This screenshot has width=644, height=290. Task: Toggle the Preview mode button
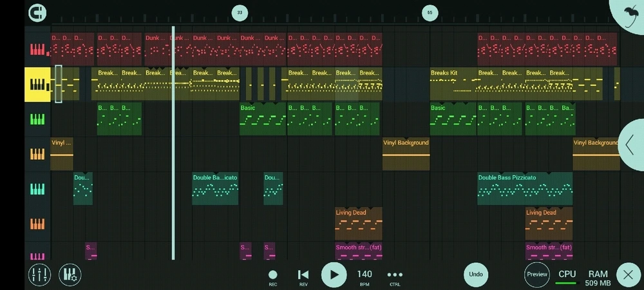point(537,275)
